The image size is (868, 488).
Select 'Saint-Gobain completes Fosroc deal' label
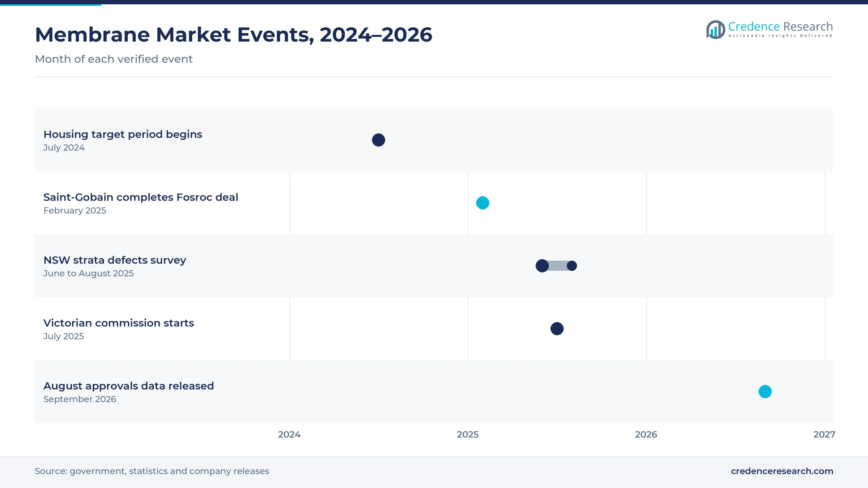[141, 197]
